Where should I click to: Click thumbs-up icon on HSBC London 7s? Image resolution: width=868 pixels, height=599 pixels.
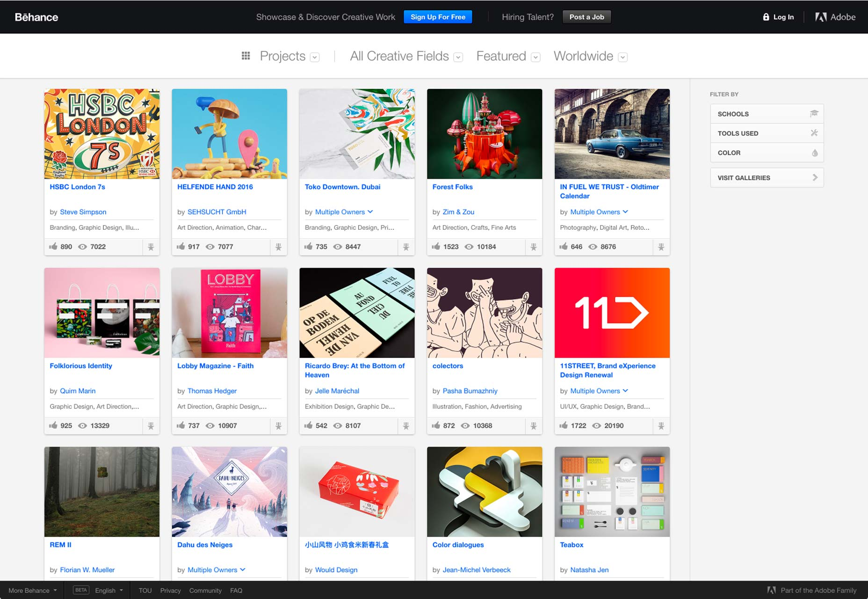point(53,246)
